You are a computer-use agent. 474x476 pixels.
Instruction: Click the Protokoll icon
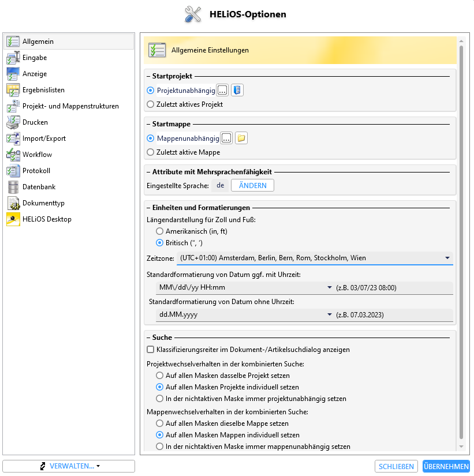pyautogui.click(x=13, y=171)
